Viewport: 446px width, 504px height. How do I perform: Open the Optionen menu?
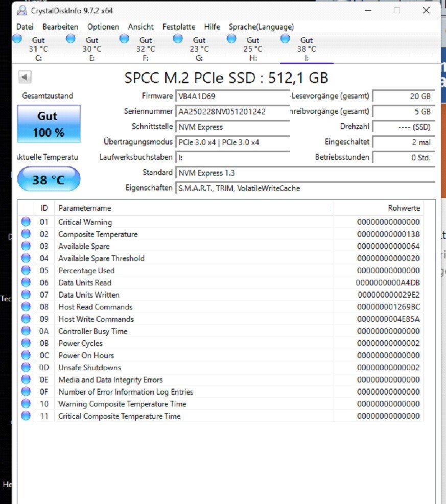[x=103, y=27]
